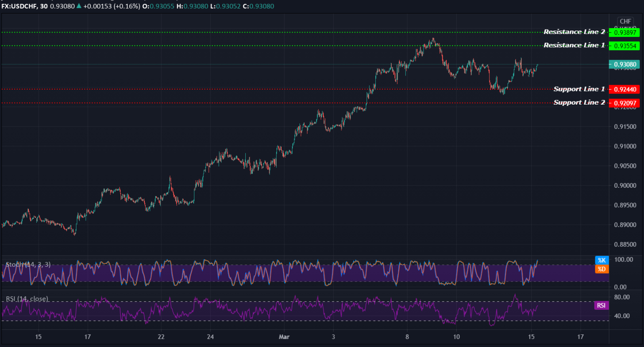Click the Stoch (14, 3, 3) indicator label
The width and height of the screenshot is (644, 347).
[28, 264]
